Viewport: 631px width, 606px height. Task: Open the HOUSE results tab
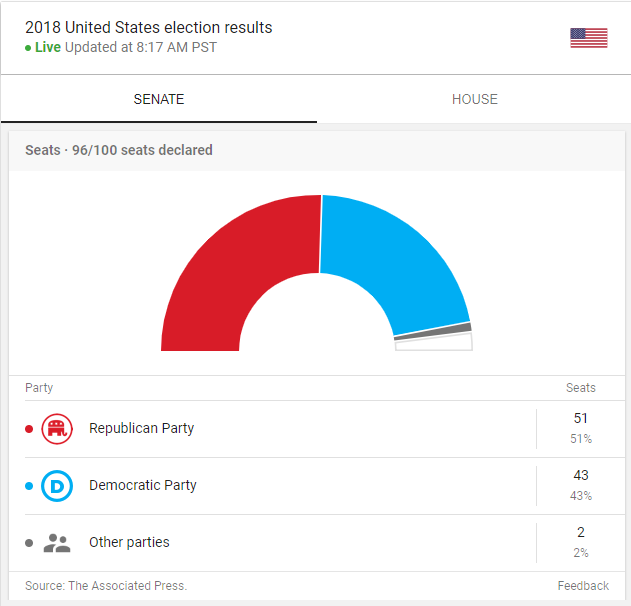click(474, 99)
